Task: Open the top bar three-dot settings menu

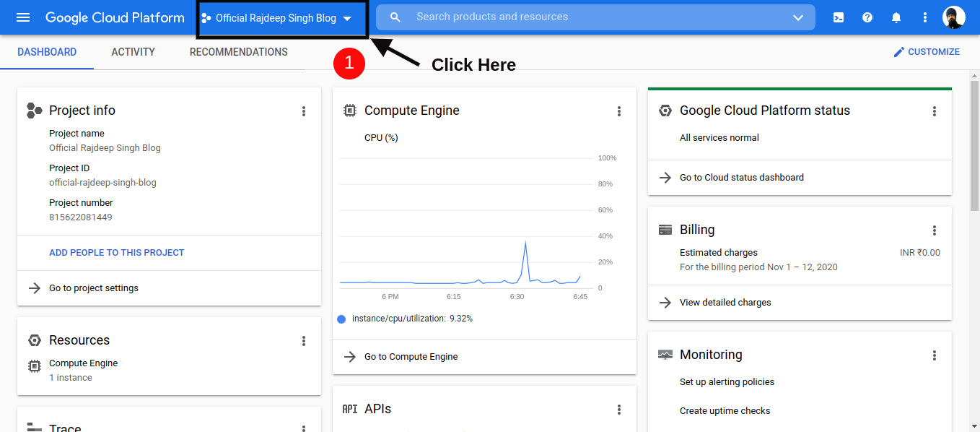Action: (925, 17)
